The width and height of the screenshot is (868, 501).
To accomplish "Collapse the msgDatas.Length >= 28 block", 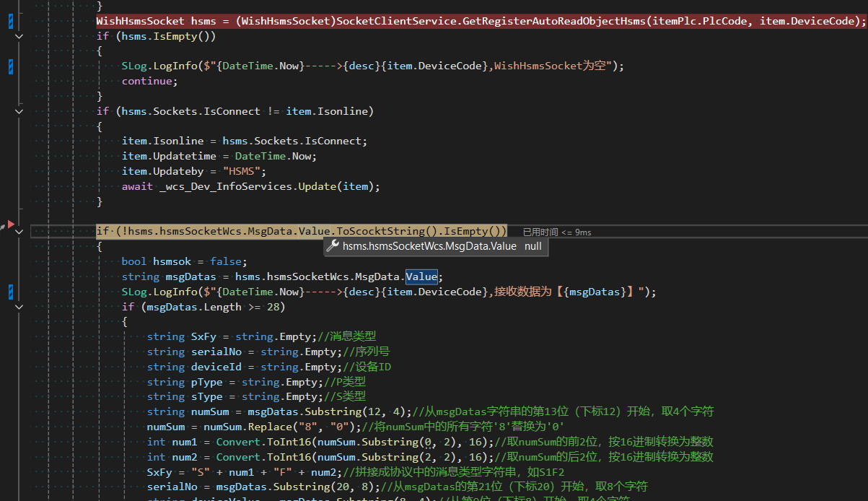I will point(19,307).
